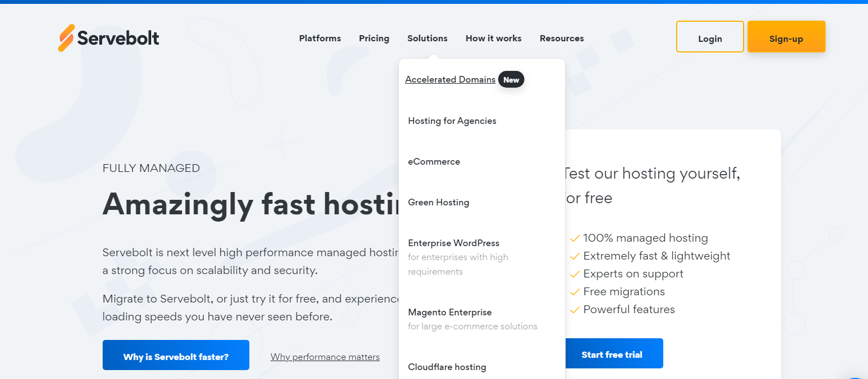868x379 pixels.
Task: Select Accelerated Domains in the dropdown
Action: (450, 80)
